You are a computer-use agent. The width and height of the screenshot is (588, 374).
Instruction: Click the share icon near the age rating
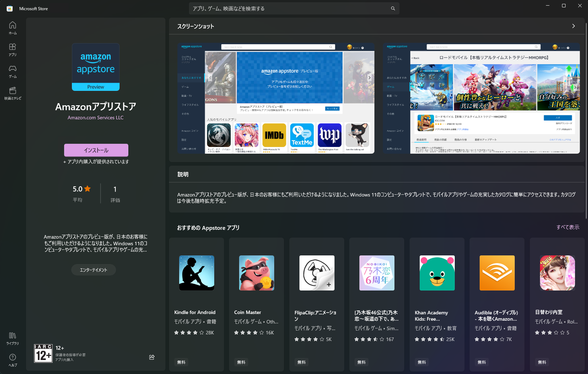[151, 357]
